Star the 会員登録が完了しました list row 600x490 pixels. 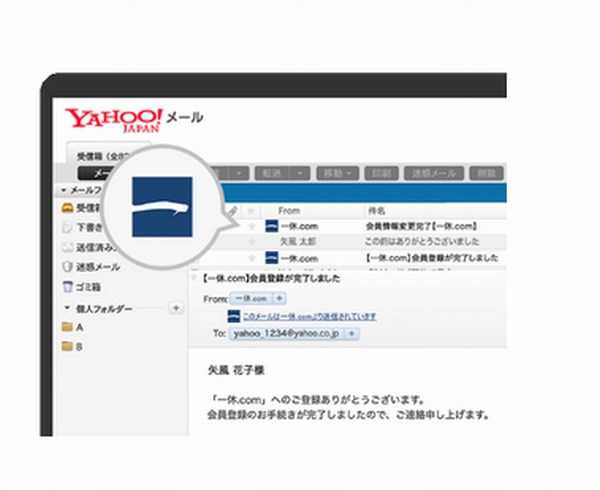pos(251,258)
